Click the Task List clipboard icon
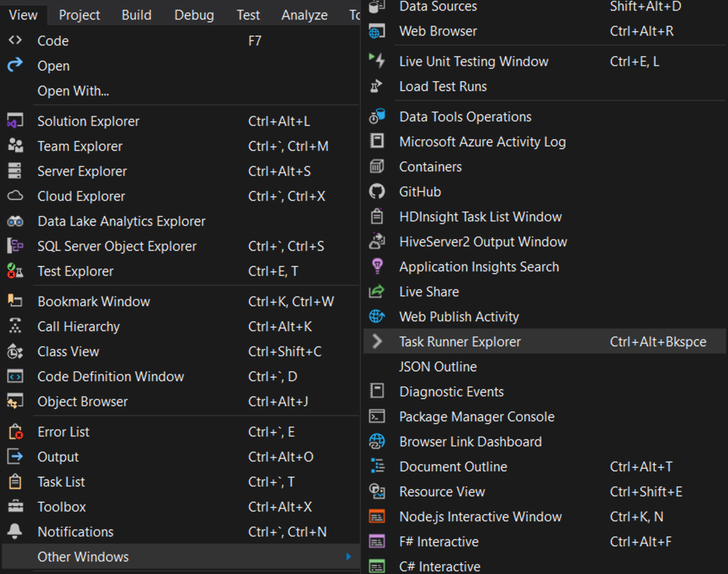The width and height of the screenshot is (728, 574). [15, 481]
